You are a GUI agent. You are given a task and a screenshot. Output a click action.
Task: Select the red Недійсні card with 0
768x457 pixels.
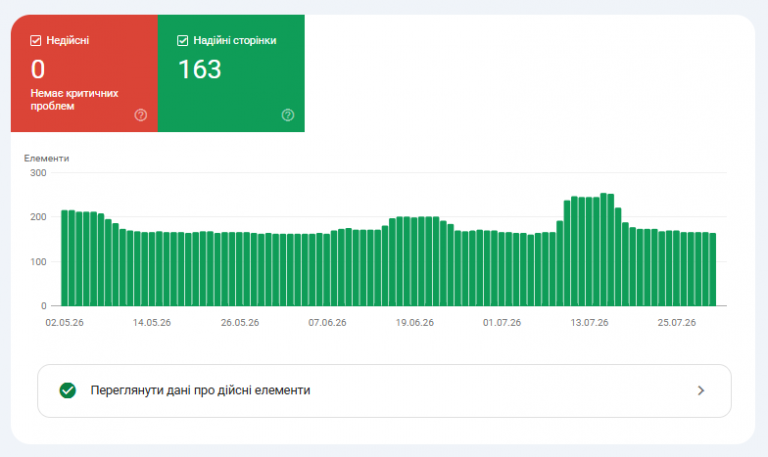pyautogui.click(x=84, y=73)
